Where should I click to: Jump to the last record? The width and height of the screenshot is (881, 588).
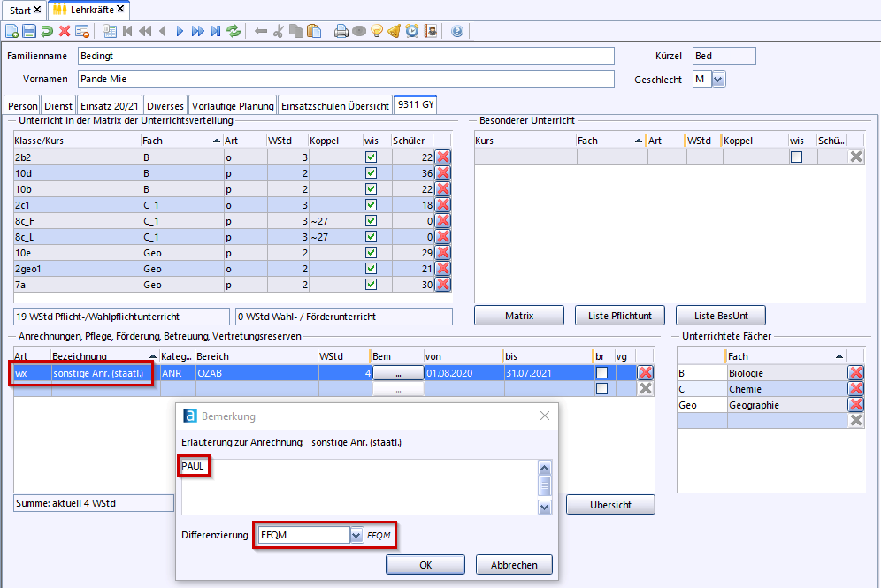pos(216,32)
